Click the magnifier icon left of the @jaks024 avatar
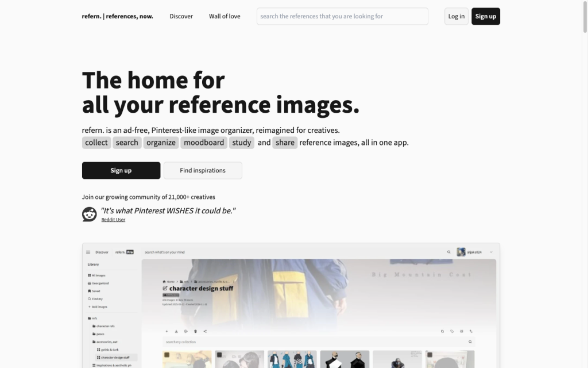The image size is (588, 368). click(449, 252)
